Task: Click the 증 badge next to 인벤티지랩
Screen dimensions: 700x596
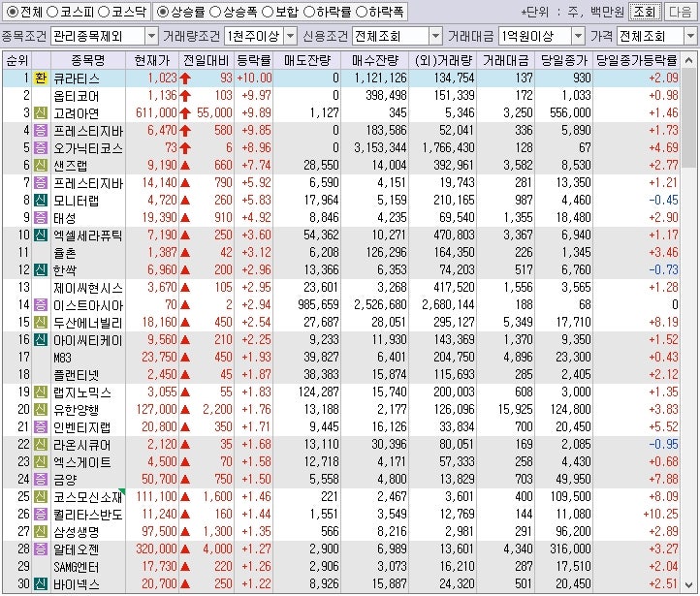Action: [41, 426]
